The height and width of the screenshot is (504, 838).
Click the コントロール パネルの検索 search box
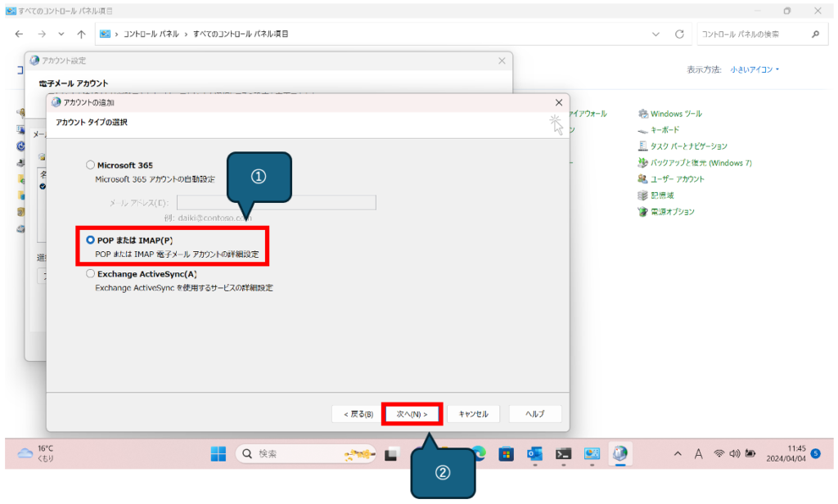pos(749,34)
